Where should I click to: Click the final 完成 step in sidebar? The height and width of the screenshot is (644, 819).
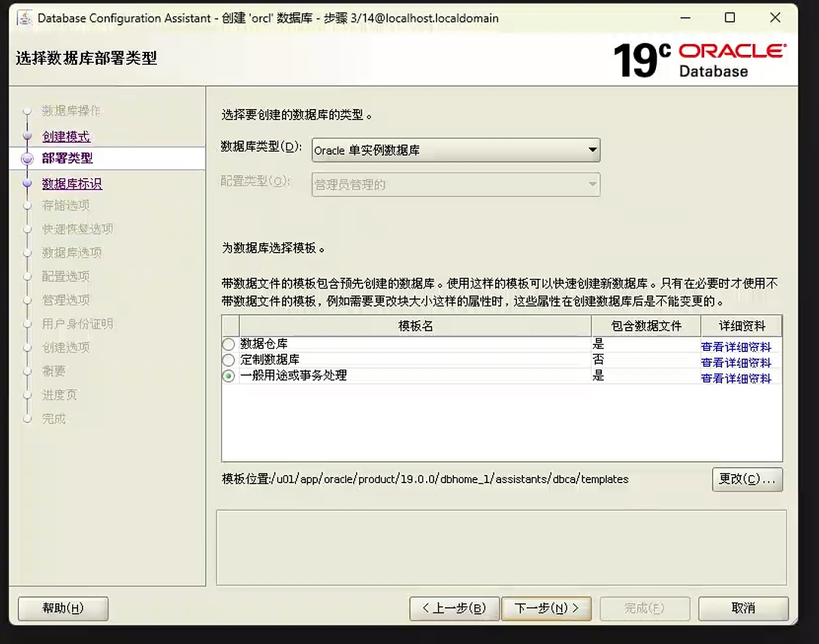pos(54,419)
